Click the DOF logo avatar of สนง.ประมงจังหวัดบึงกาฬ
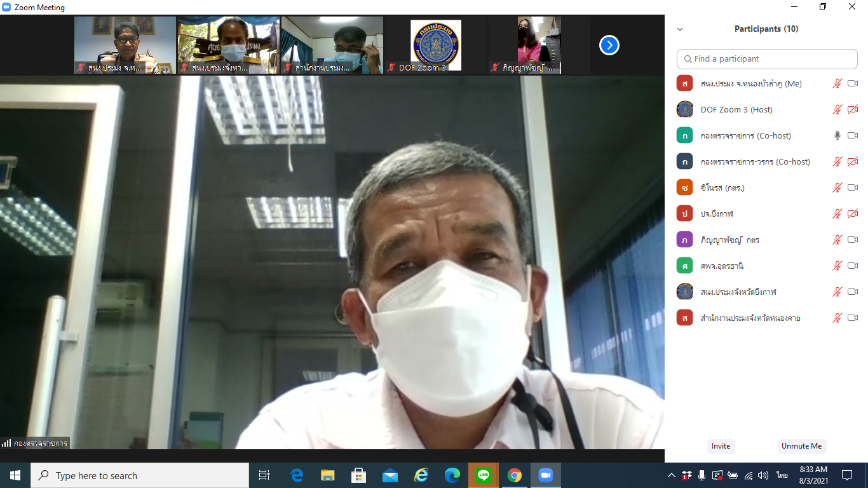The image size is (868, 488). [684, 292]
